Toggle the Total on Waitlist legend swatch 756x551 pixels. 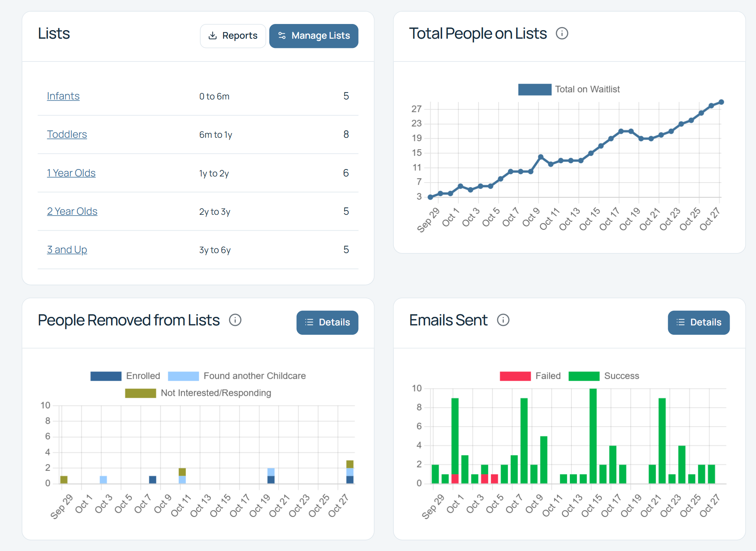[x=535, y=89]
